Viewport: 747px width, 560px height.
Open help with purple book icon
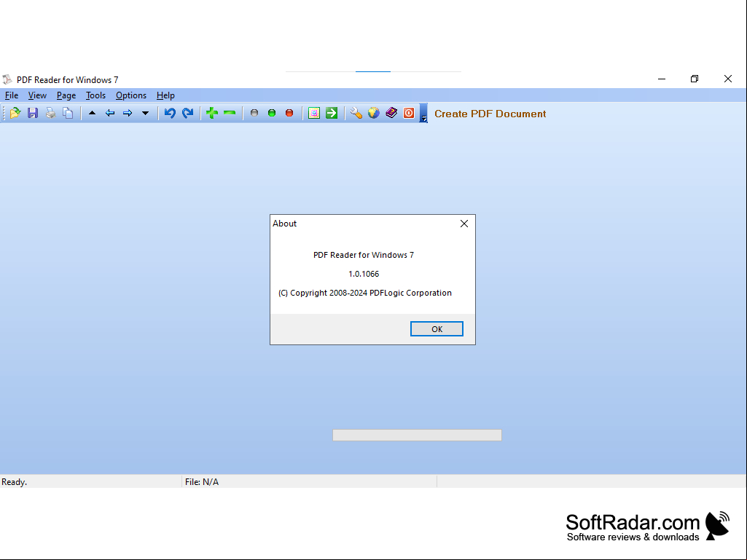point(391,114)
